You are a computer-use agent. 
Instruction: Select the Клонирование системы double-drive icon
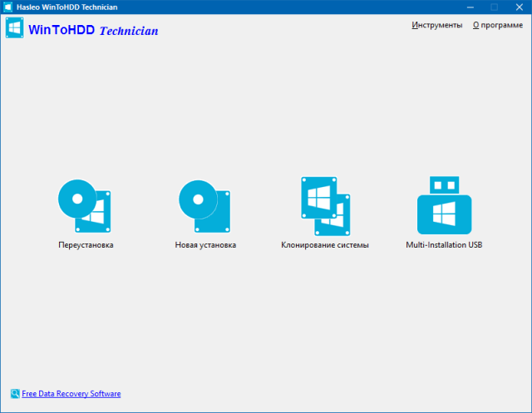coord(325,205)
